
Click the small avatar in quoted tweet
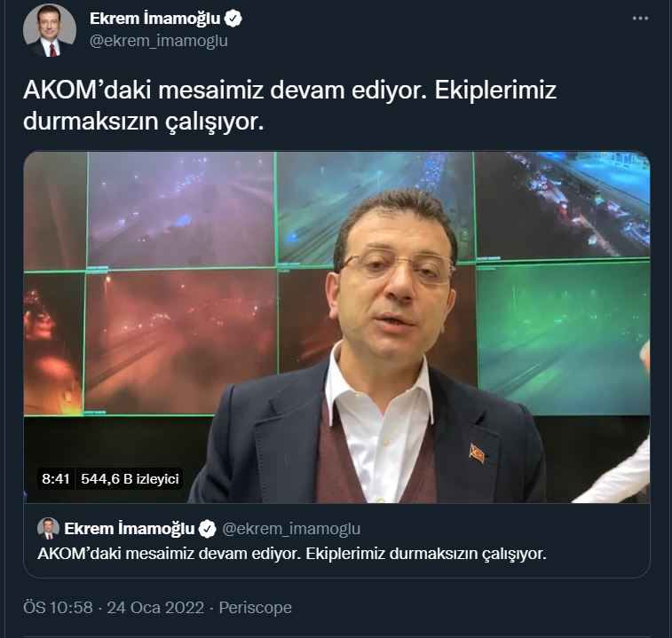(48, 528)
